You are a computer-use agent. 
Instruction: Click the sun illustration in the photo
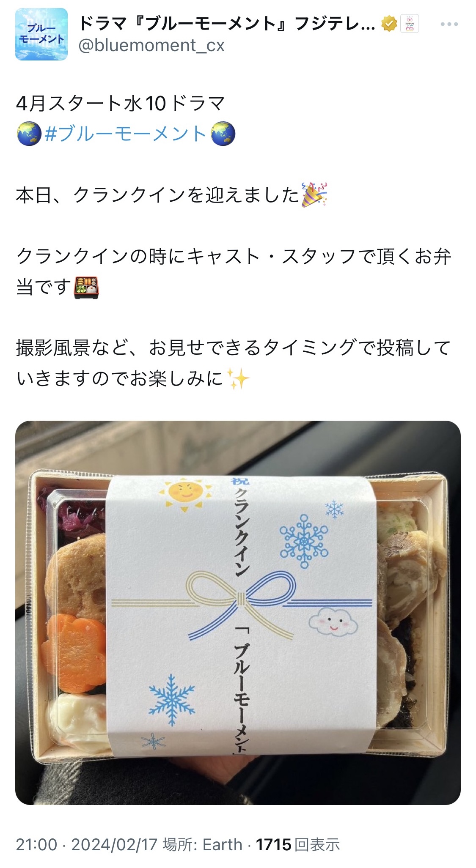tap(185, 493)
